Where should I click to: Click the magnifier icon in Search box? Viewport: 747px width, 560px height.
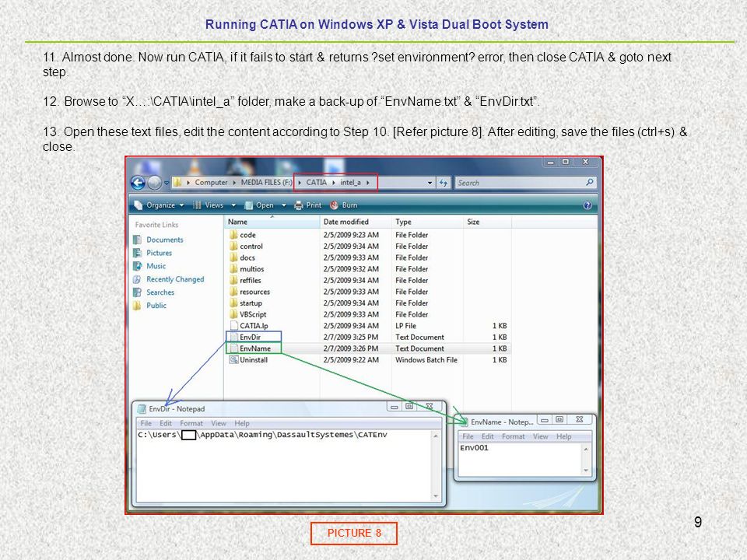[589, 182]
